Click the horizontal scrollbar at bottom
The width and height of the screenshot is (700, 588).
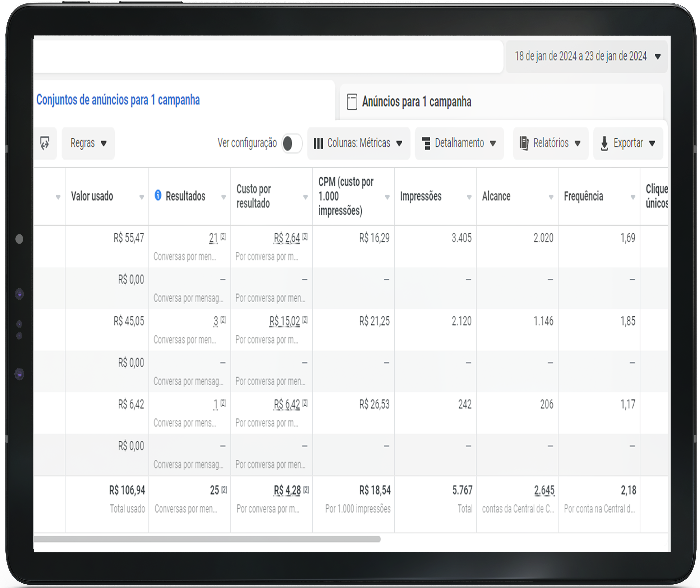tap(207, 539)
